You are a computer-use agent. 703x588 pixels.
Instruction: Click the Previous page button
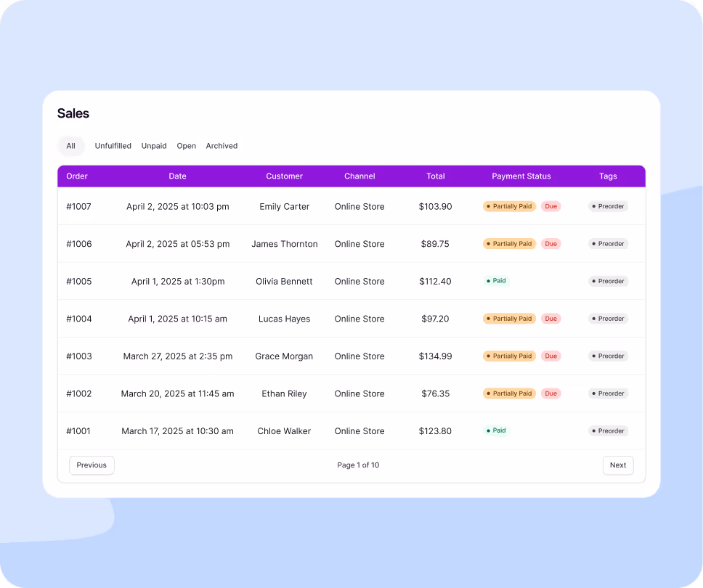click(x=92, y=465)
